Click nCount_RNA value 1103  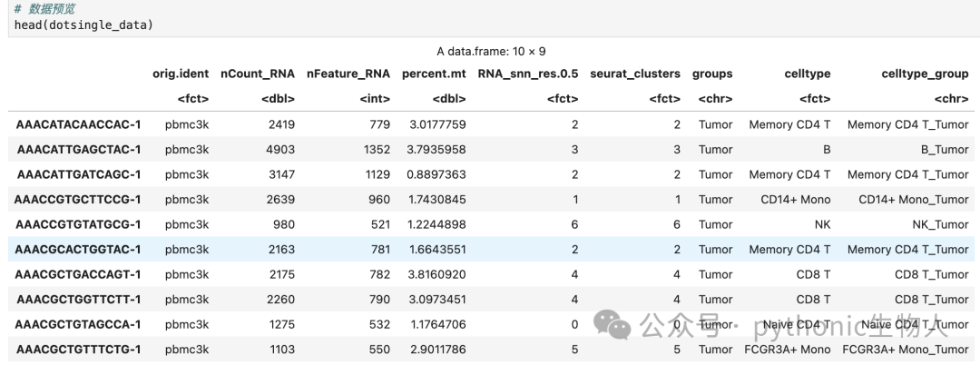coord(282,350)
